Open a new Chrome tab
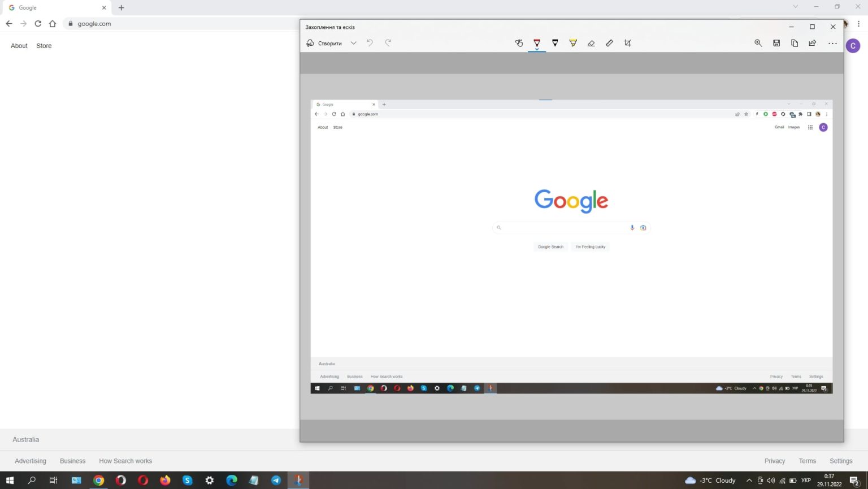The height and width of the screenshot is (489, 868). pyautogui.click(x=121, y=8)
